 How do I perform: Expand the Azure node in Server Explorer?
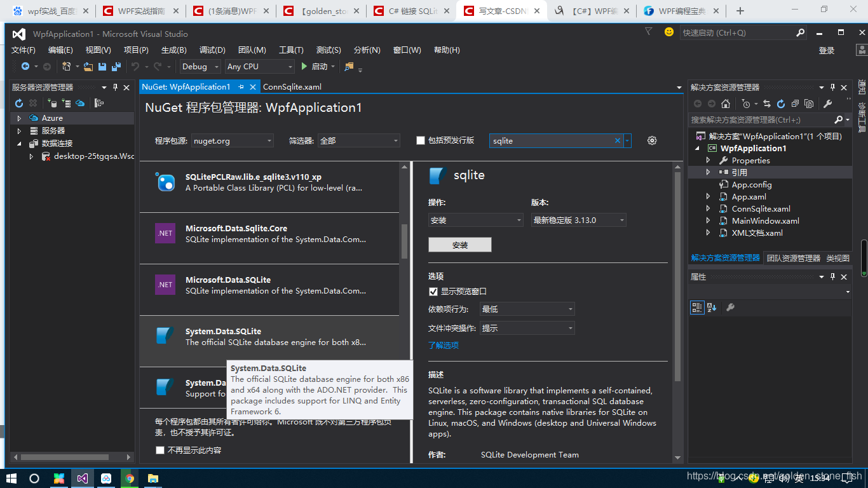[x=19, y=118]
